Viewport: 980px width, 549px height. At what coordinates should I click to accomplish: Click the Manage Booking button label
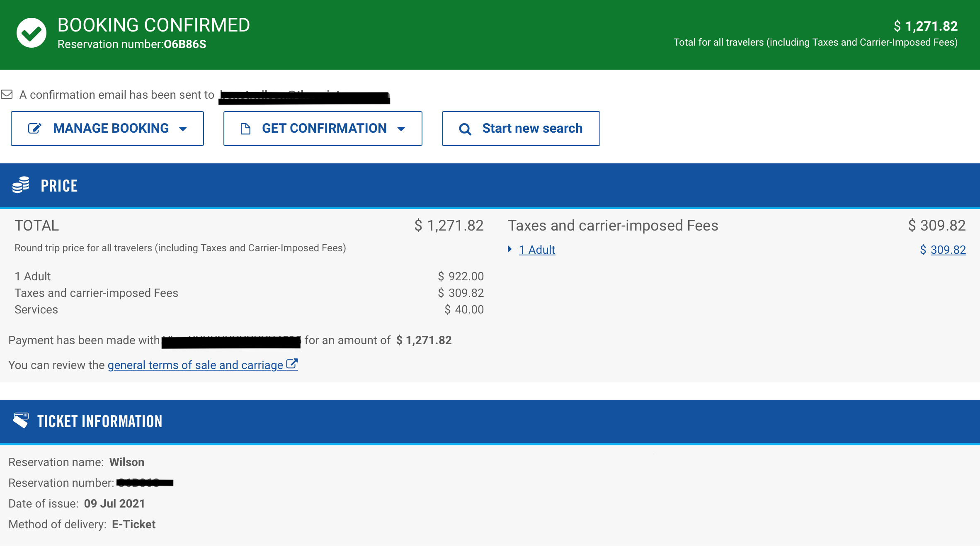111,129
